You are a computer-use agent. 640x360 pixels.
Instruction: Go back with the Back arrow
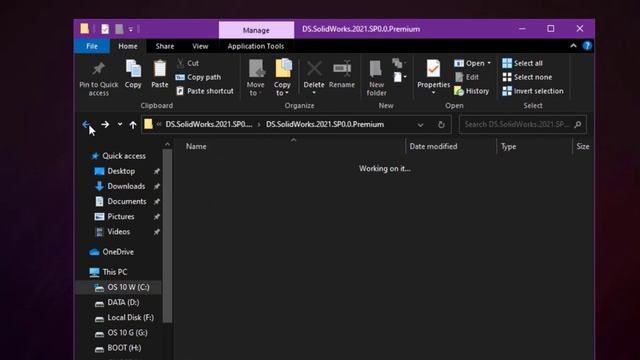point(86,124)
